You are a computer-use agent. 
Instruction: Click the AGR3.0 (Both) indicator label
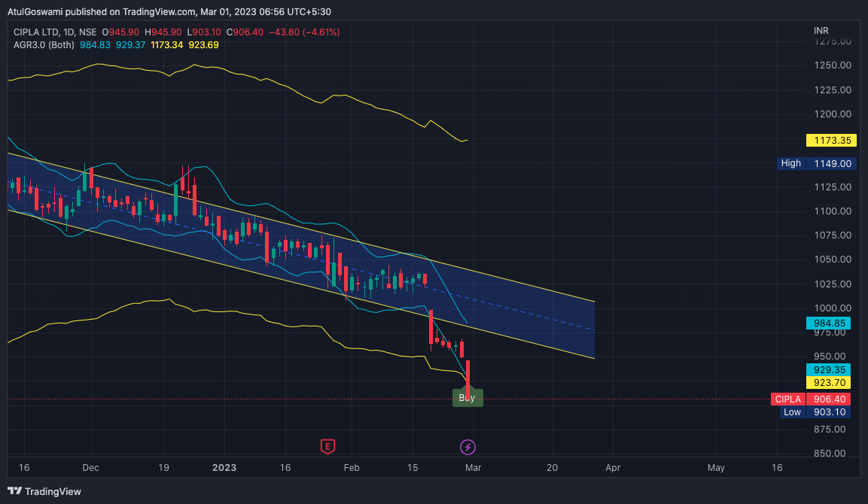pyautogui.click(x=44, y=45)
